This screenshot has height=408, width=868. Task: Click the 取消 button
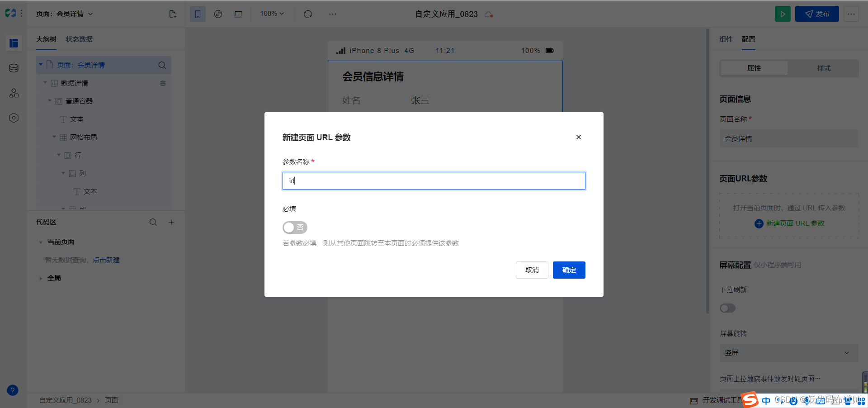click(532, 270)
